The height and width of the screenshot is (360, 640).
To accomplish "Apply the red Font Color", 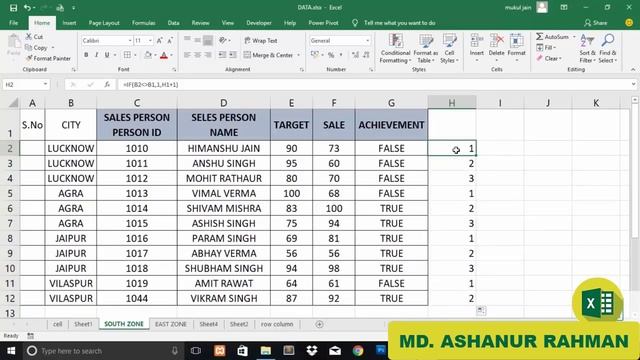I will (x=164, y=55).
